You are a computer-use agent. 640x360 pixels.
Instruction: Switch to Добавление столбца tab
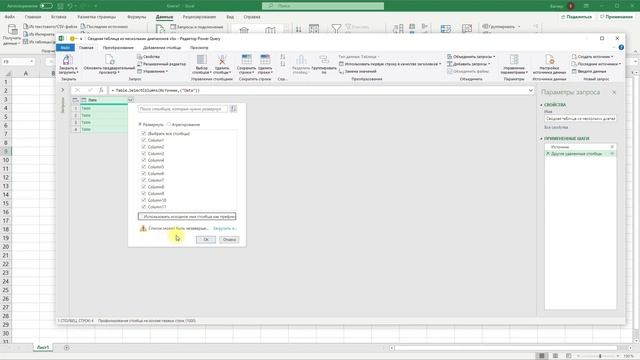pyautogui.click(x=162, y=48)
